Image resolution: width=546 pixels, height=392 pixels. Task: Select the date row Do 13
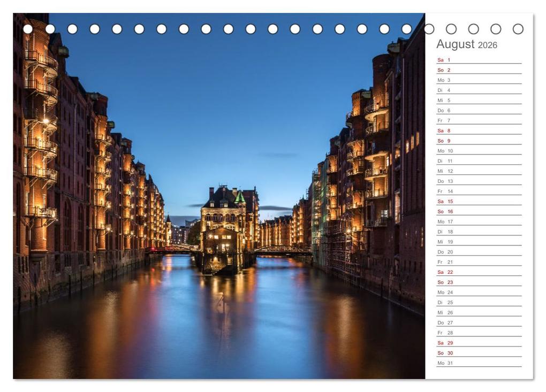coord(479,181)
